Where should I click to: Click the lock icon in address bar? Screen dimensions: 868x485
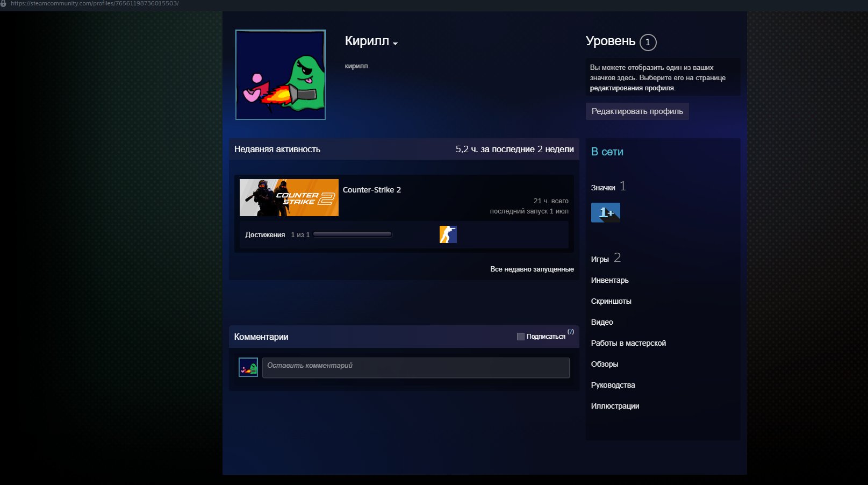tap(3, 4)
